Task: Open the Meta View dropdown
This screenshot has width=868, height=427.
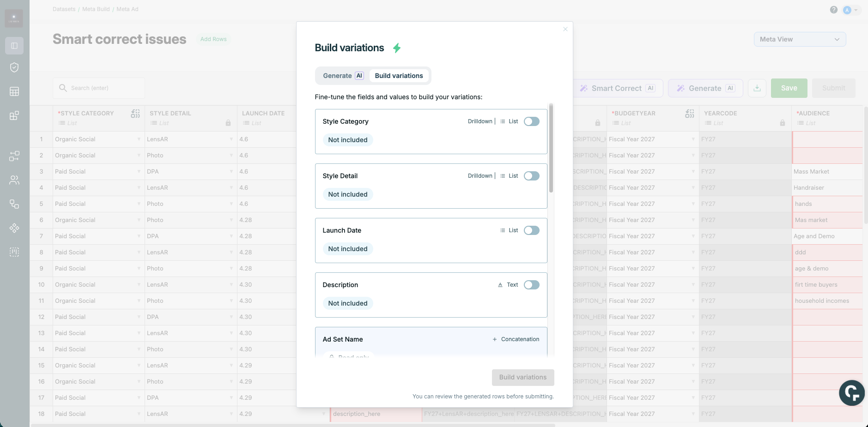Action: [x=800, y=39]
